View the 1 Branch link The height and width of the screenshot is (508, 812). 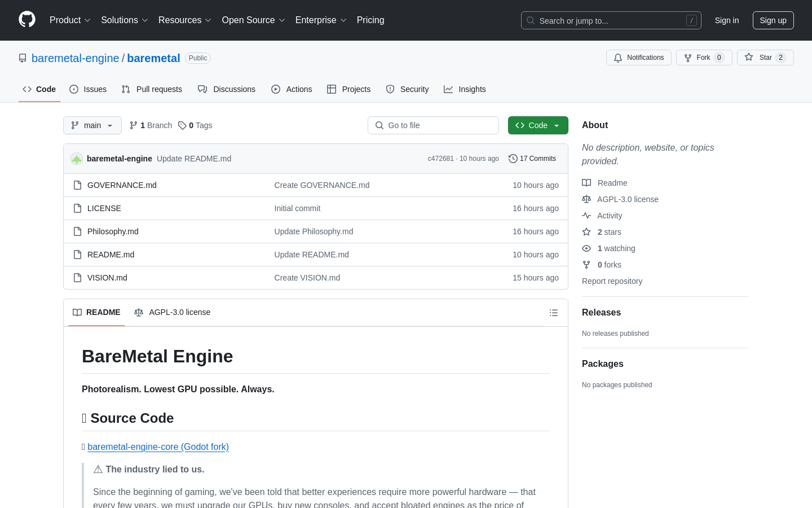coord(151,125)
